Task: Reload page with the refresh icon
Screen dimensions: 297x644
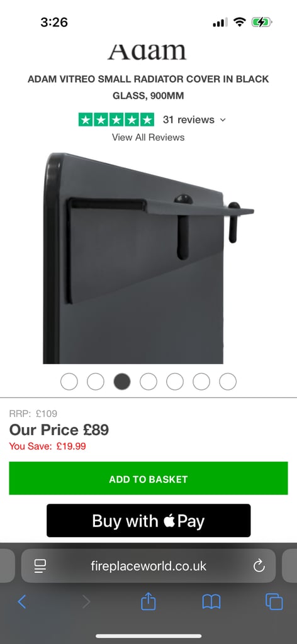Action: click(259, 566)
